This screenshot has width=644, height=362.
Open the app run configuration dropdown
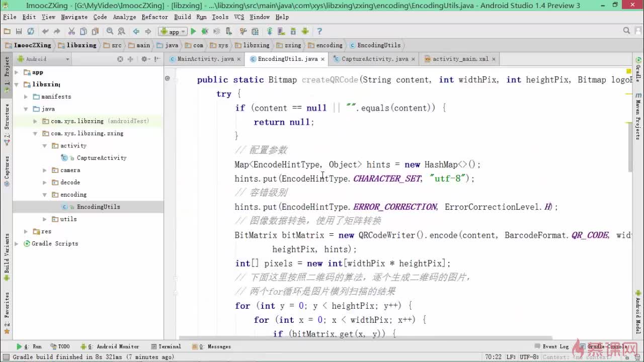(173, 31)
